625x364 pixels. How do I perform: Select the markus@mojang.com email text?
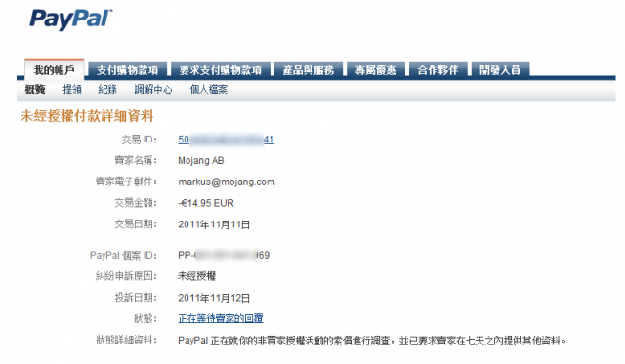click(x=227, y=182)
